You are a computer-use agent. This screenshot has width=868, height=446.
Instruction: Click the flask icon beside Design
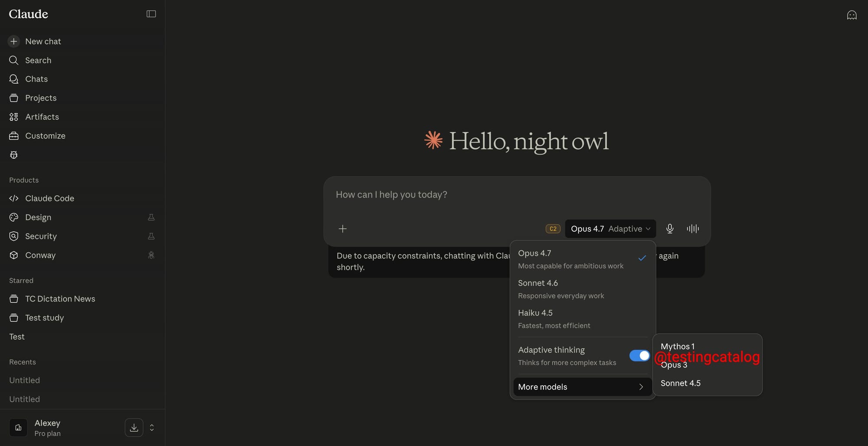[x=151, y=217]
